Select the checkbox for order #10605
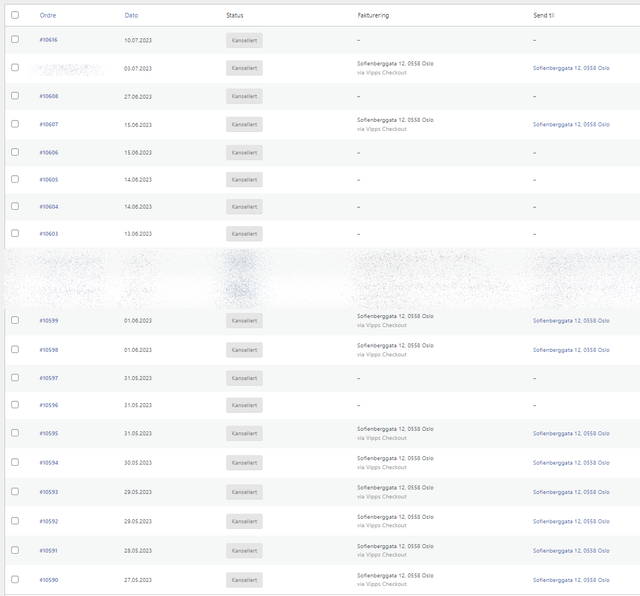Screen dimensions: 640x596 point(15,179)
